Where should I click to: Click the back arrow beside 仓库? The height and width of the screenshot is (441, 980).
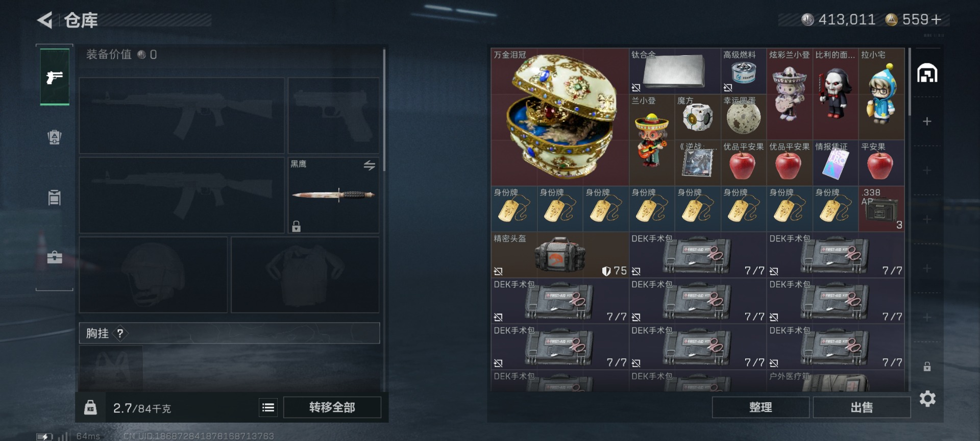(x=45, y=20)
